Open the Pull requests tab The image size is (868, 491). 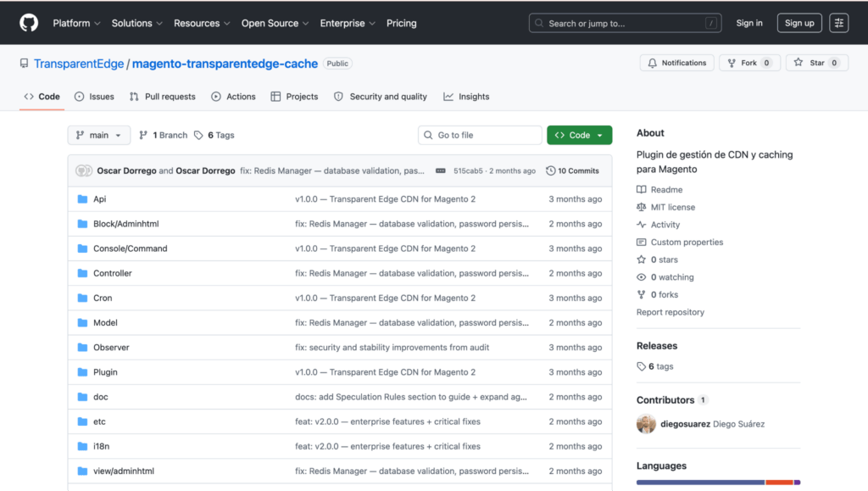coord(162,97)
